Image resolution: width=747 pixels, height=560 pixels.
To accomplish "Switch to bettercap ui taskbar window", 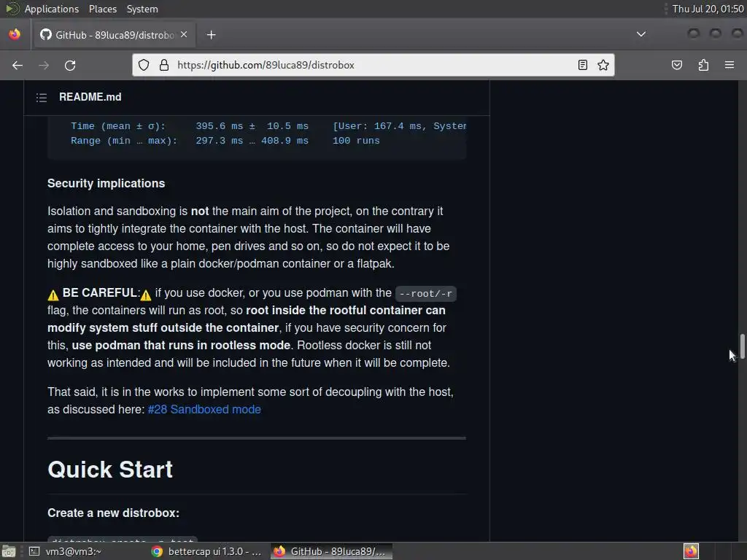I will coord(206,551).
